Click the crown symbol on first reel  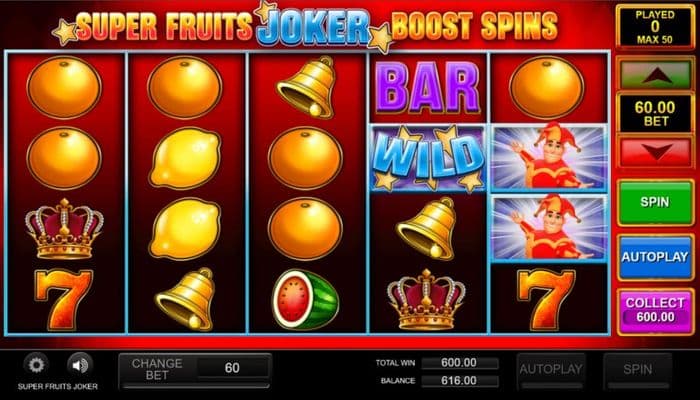[64, 229]
